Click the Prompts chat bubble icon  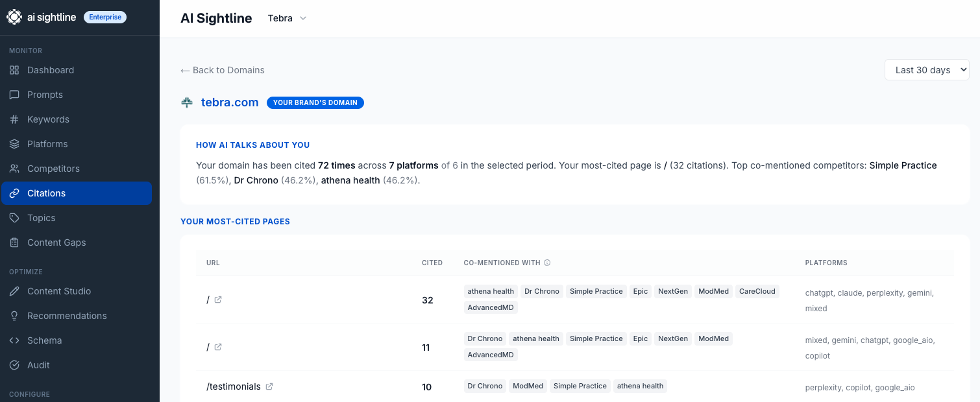(14, 95)
